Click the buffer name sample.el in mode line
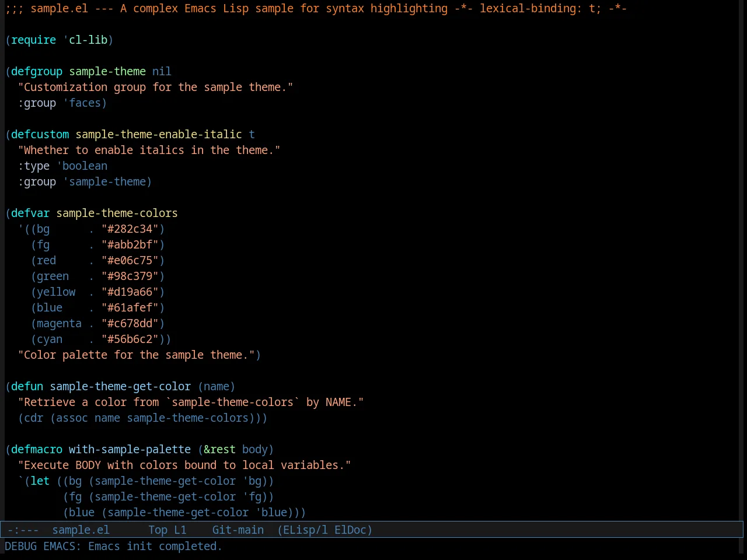 [x=81, y=530]
